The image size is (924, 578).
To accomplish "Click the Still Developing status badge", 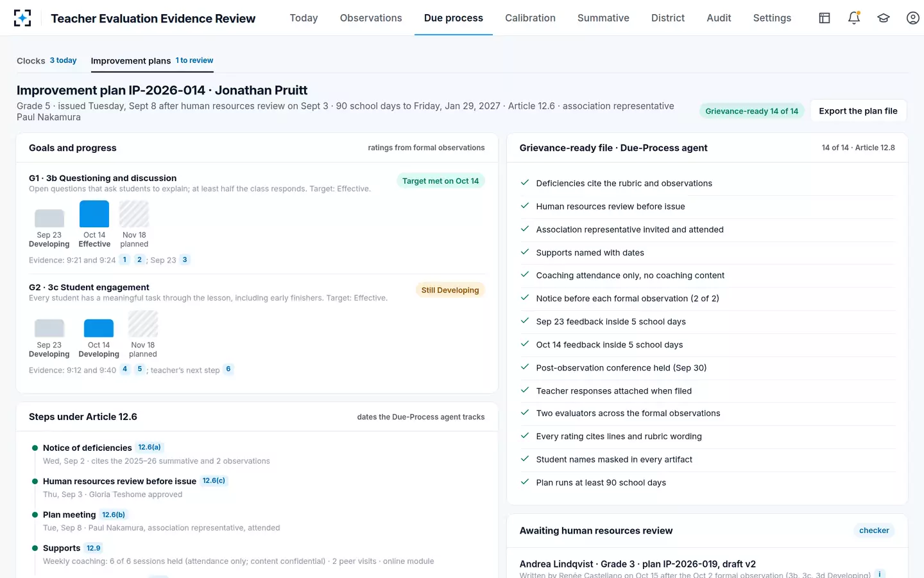I will point(450,290).
